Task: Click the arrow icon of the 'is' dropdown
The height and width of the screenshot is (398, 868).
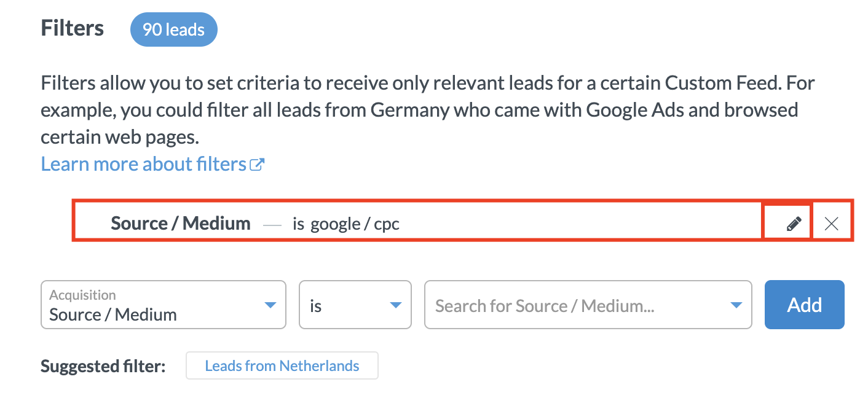Action: pyautogui.click(x=395, y=305)
